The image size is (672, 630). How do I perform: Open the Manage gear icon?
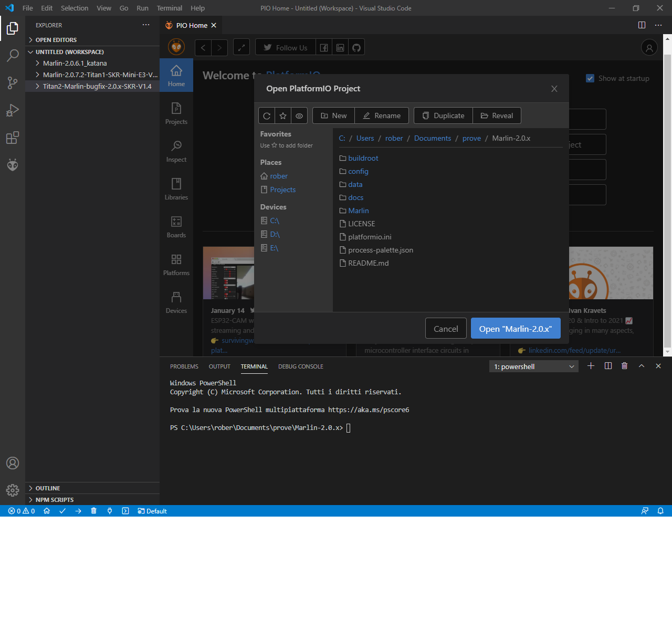pyautogui.click(x=13, y=490)
